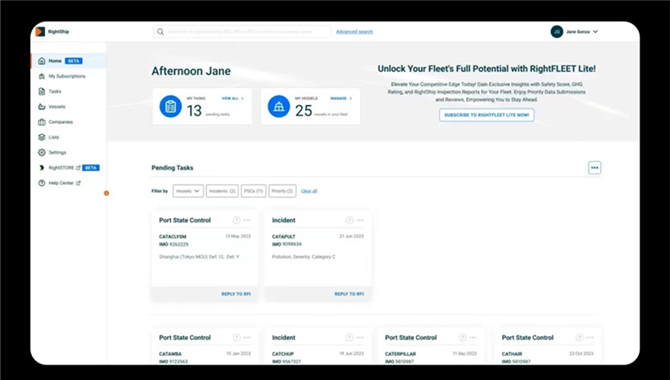Click Subscribe to RightFLEET Lite Now

tap(487, 115)
